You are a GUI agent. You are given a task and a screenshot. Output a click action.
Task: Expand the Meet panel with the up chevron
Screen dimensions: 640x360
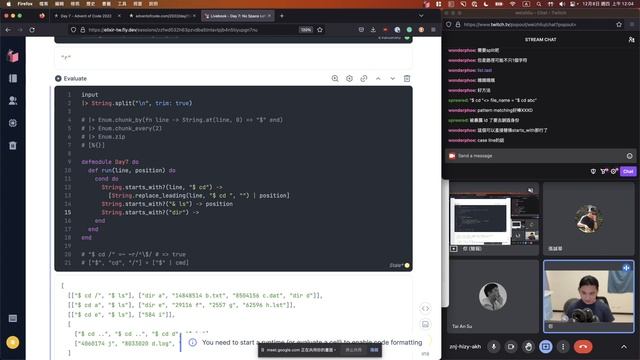tap(624, 347)
